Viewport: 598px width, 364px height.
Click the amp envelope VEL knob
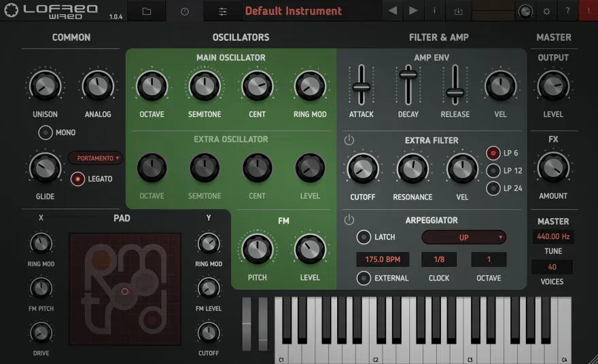coord(500,86)
